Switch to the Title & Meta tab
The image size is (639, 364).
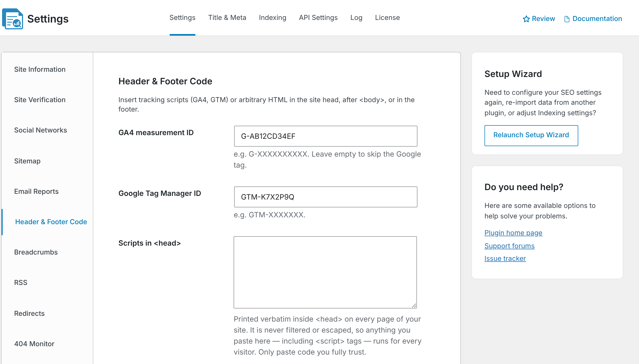[x=227, y=18]
